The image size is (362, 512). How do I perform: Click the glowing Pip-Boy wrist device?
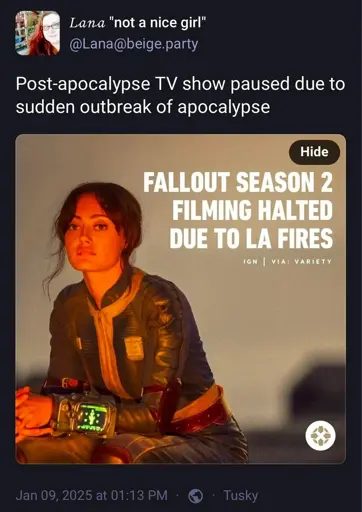(86, 415)
